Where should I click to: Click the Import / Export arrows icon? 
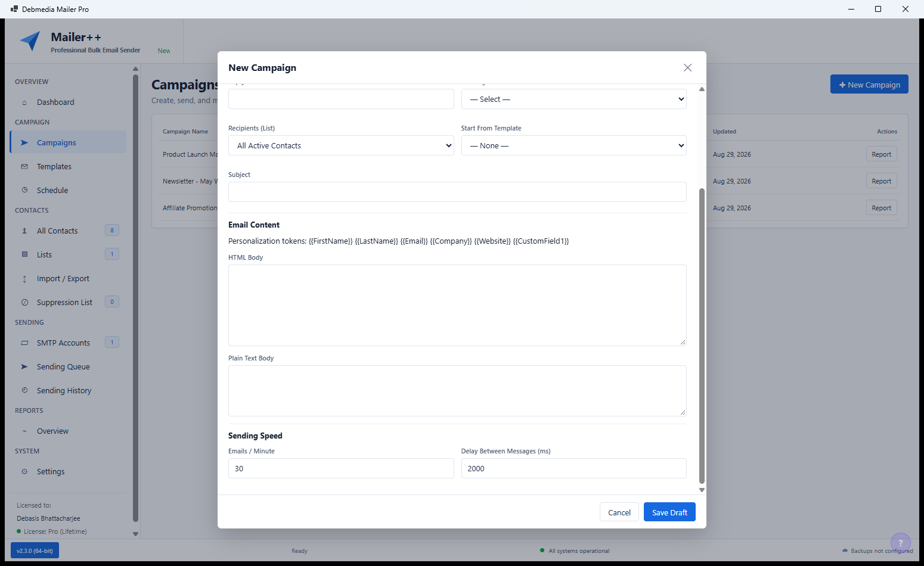(x=24, y=279)
